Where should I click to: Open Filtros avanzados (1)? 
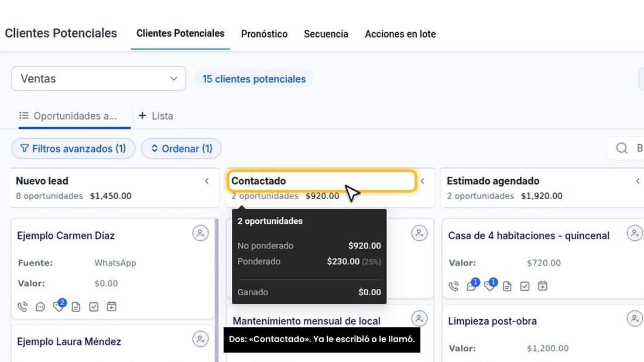(x=73, y=148)
